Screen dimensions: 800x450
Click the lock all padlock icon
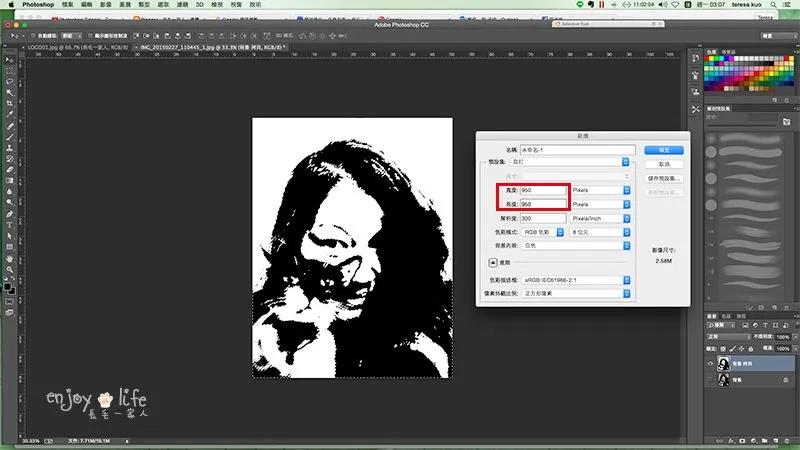click(x=751, y=349)
